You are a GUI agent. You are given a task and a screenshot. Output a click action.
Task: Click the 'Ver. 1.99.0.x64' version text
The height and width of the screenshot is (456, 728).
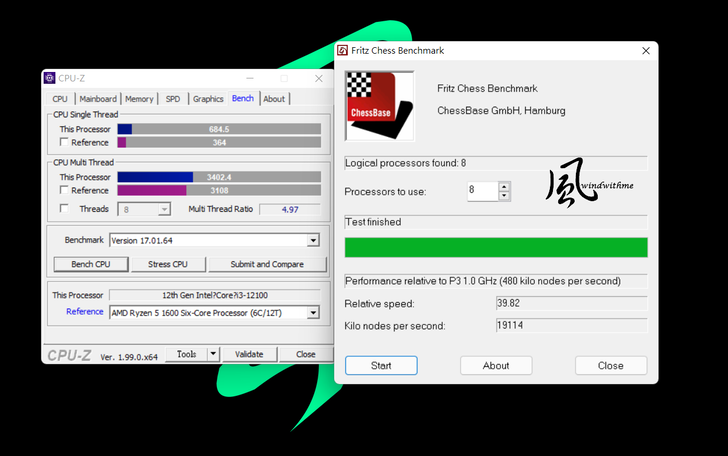click(x=129, y=357)
